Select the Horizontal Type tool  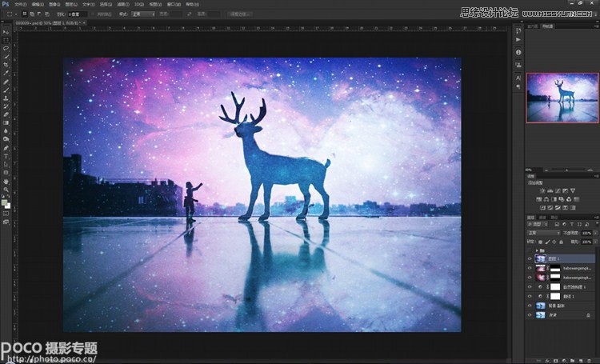6,156
